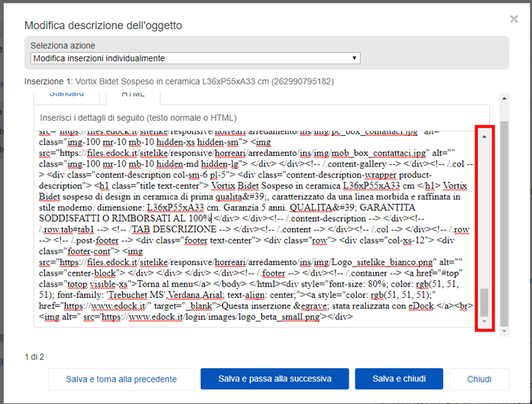Click the 'Inserisci i dettagli di seguito' label
Viewport: 532px width, 404px height.
coord(138,118)
